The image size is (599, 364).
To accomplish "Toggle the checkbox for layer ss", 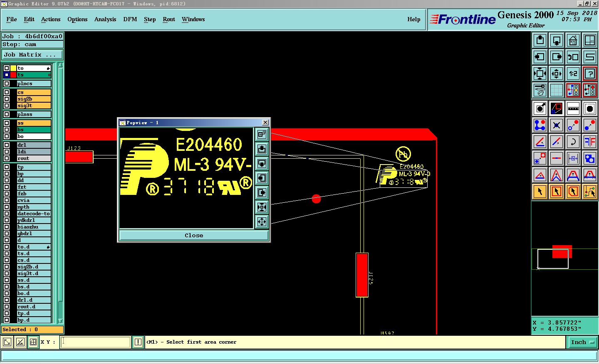I will (x=7, y=123).
